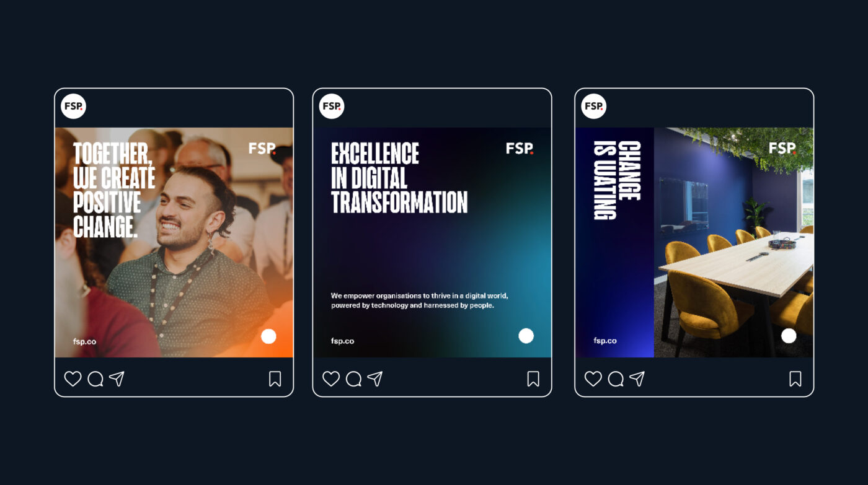Viewport: 868px width, 485px height.
Task: Open comments on the smiling man post
Action: [x=95, y=378]
